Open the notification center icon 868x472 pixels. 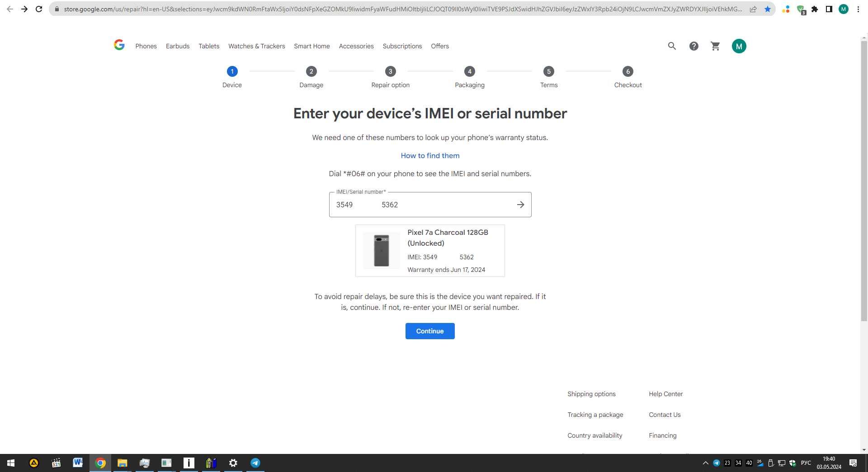point(853,463)
